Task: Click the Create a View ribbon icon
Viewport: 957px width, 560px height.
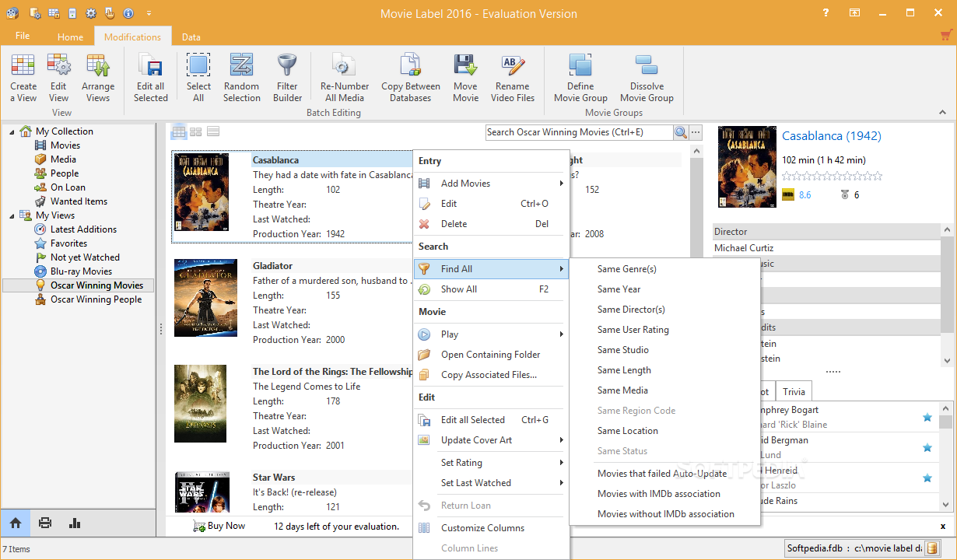Action: point(23,78)
